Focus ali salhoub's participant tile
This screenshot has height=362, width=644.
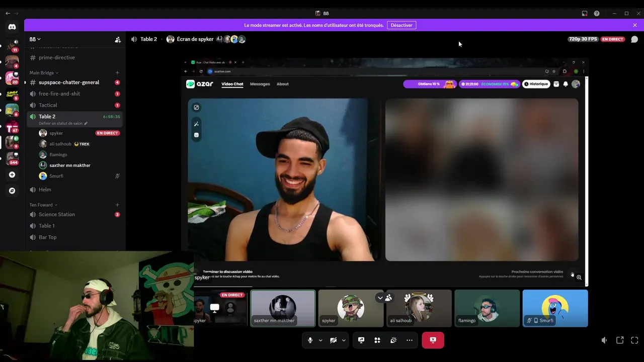click(x=419, y=308)
